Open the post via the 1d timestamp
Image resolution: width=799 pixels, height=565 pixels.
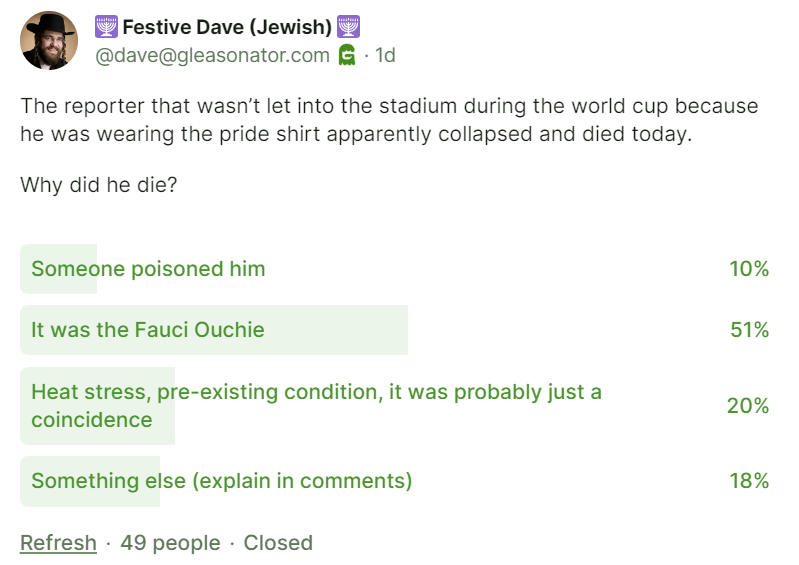click(x=385, y=55)
